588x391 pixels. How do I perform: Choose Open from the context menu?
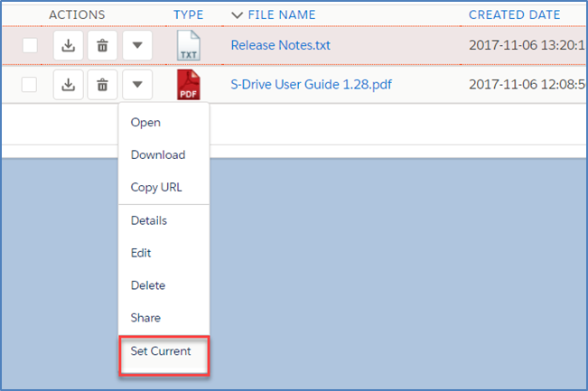click(x=146, y=122)
